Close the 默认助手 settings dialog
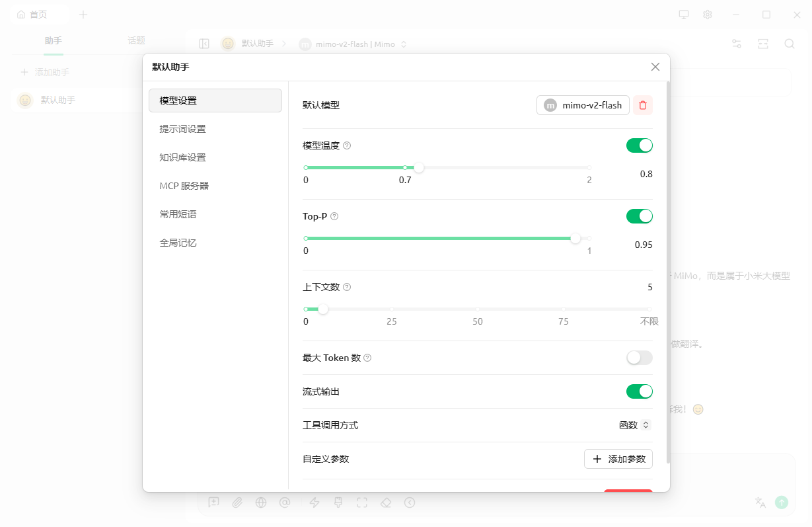The height and width of the screenshot is (527, 812). tap(655, 67)
